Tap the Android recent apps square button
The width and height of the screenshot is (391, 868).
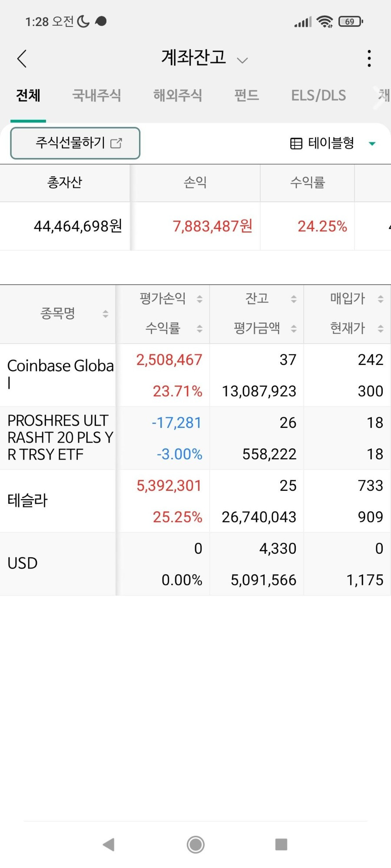click(282, 845)
